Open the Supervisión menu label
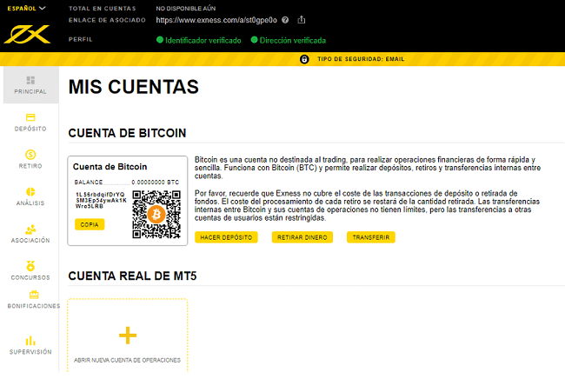 [30, 352]
